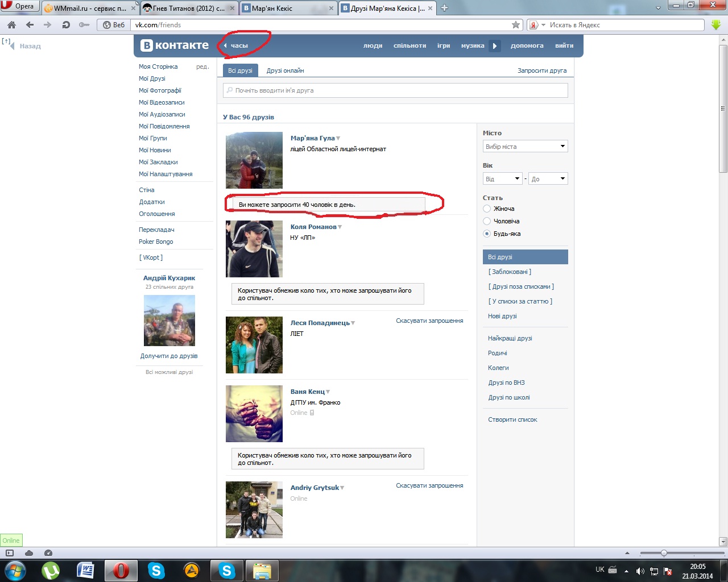
Task: Click the password wand key icon
Action: (x=84, y=25)
